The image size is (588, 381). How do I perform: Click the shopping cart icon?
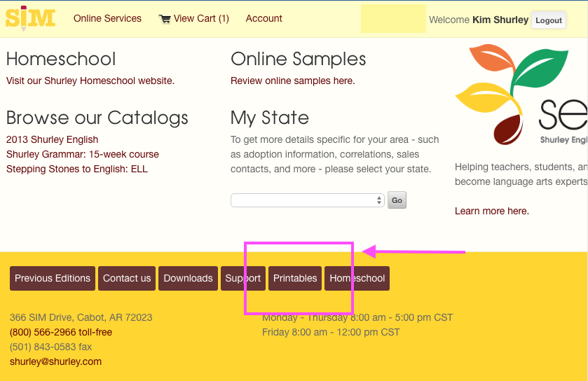(x=165, y=19)
